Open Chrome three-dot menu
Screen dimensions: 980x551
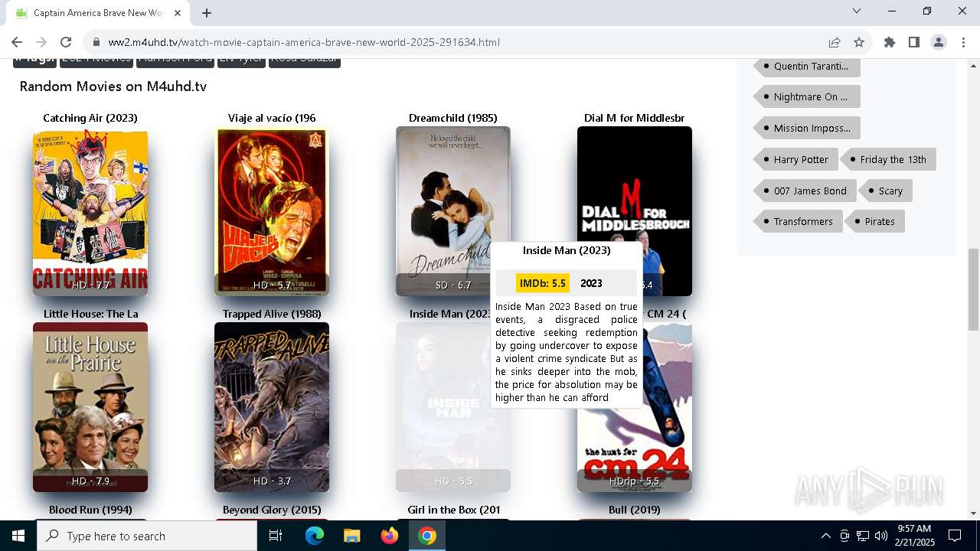[963, 42]
